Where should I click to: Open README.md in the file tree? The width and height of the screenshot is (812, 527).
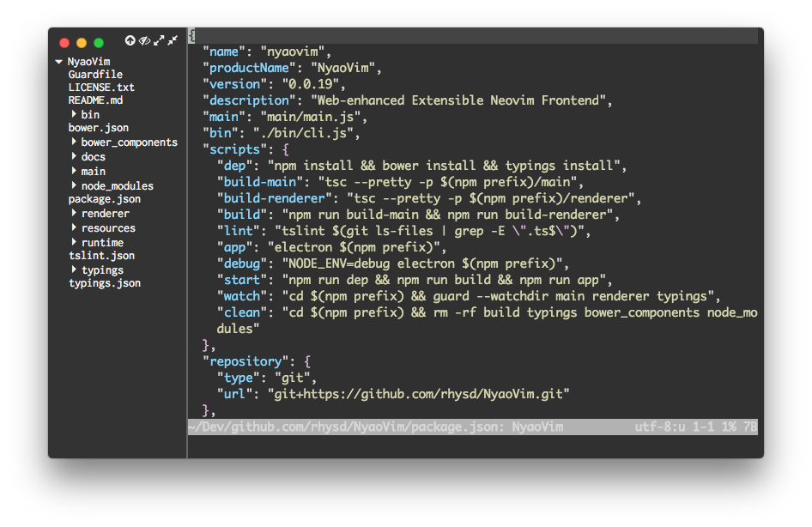tap(95, 100)
